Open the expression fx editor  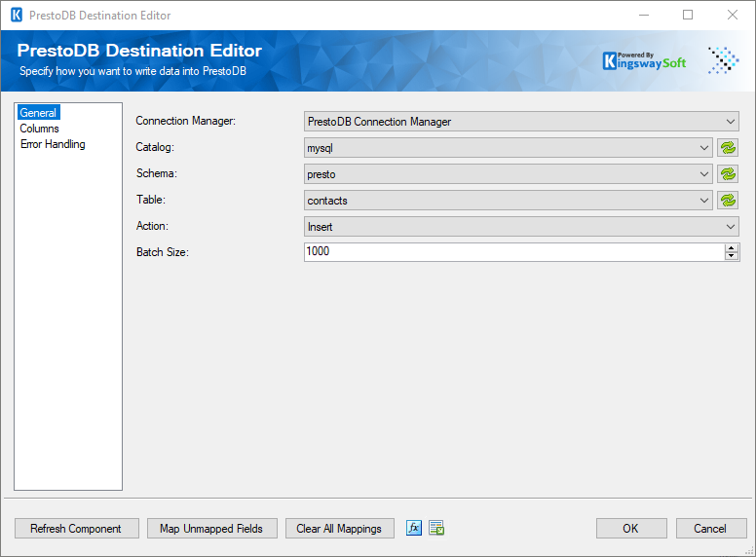[414, 528]
